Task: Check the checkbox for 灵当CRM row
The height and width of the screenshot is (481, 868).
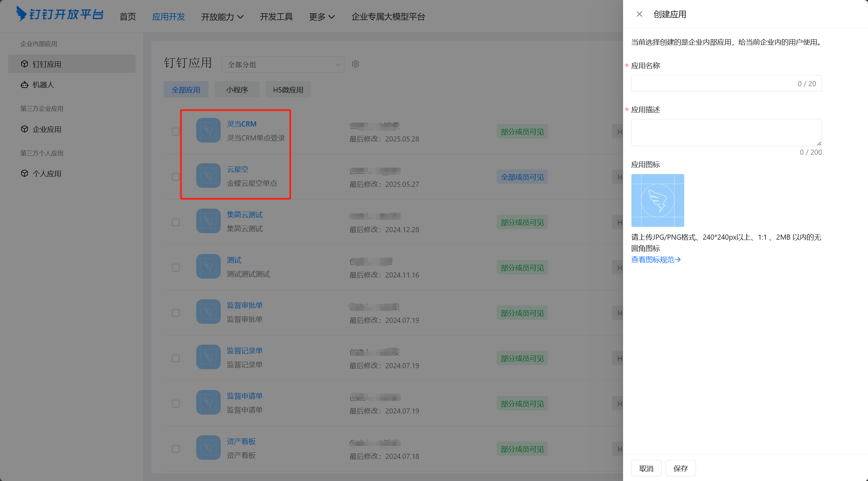Action: (x=176, y=132)
